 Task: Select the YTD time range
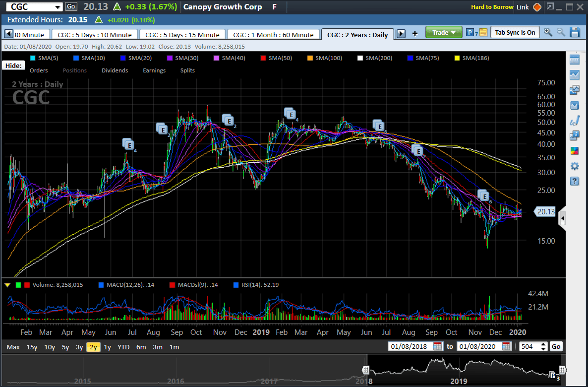(x=123, y=347)
